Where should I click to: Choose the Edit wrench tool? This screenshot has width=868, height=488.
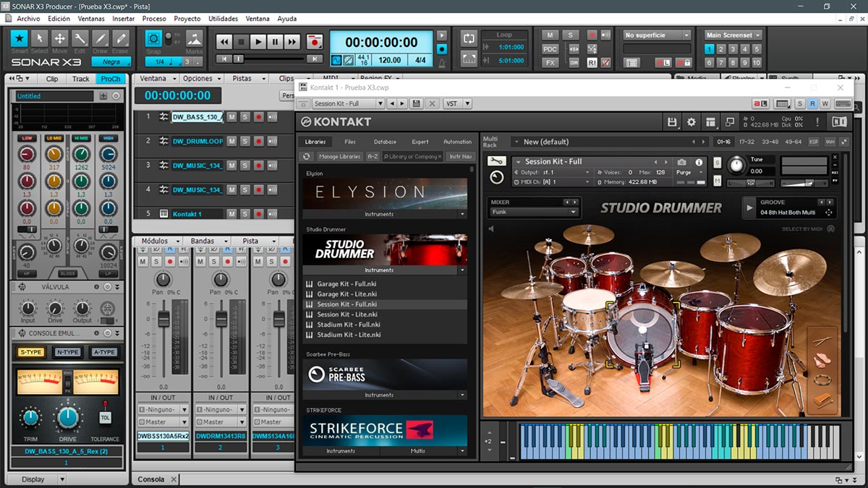point(80,38)
